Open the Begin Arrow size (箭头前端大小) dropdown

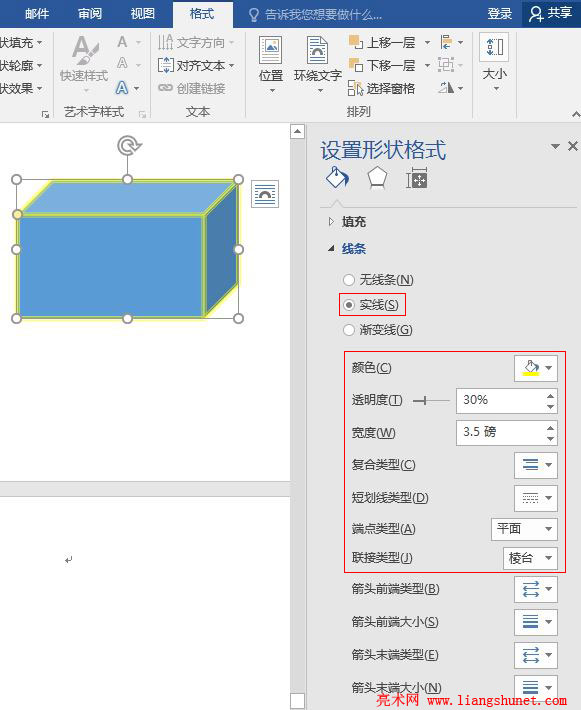click(x=536, y=622)
